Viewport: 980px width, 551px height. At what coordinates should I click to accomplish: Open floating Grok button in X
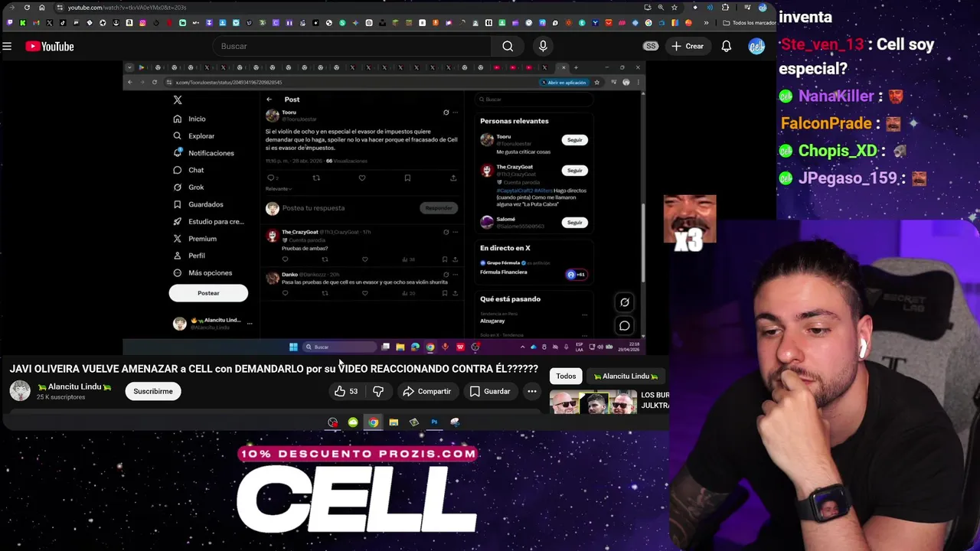625,302
